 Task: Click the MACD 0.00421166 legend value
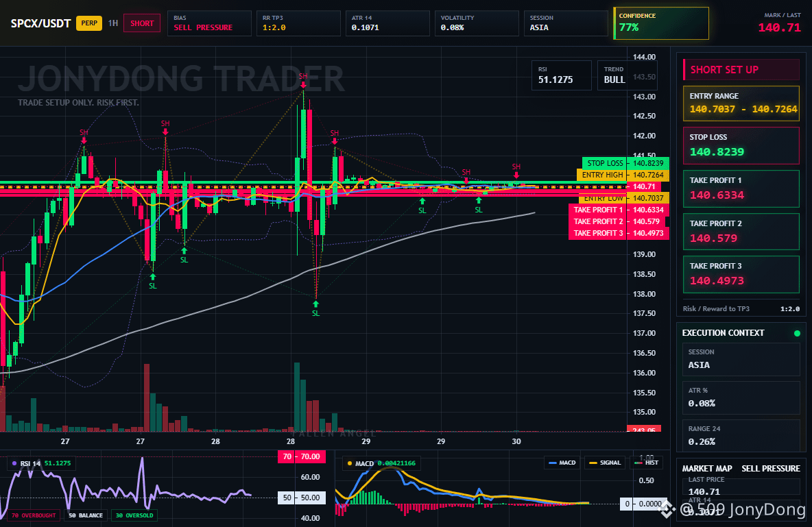pos(396,463)
